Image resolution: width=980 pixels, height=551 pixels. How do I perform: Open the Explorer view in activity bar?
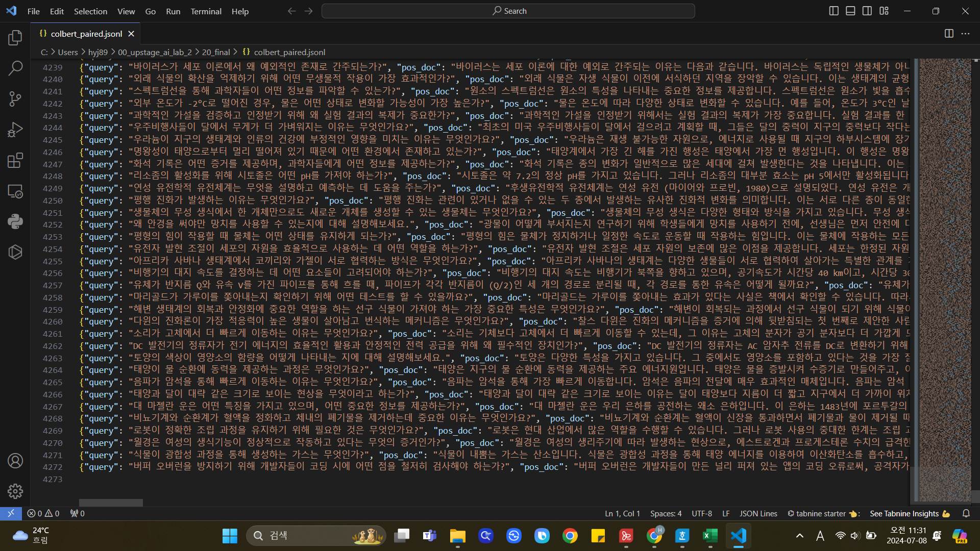point(15,37)
